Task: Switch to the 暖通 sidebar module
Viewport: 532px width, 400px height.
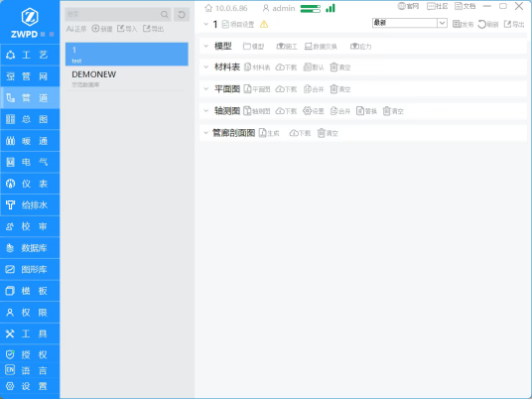Action: point(30,141)
